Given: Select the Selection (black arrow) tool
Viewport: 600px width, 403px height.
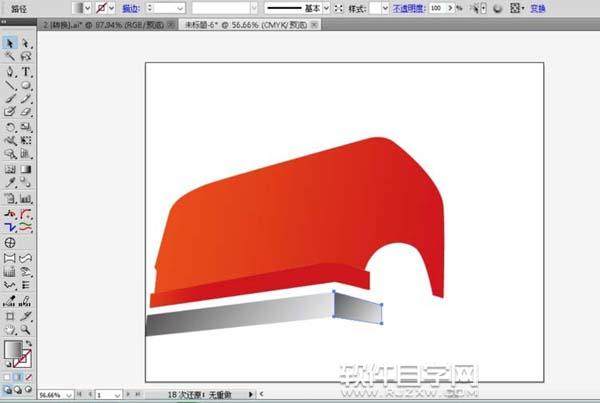Looking at the screenshot, I should tap(10, 44).
